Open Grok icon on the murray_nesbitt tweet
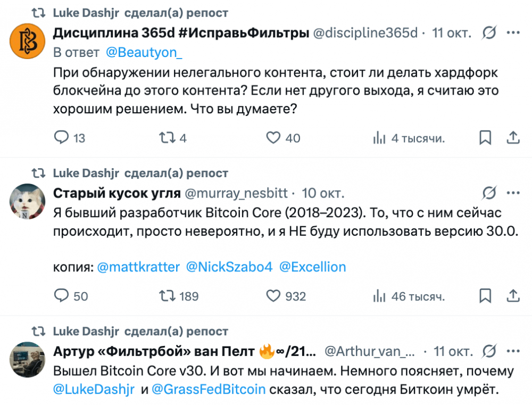532x405 pixels. pos(489,193)
